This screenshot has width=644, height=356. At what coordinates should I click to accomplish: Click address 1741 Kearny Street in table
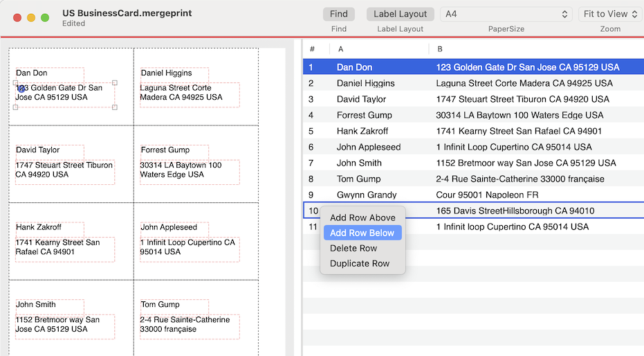pos(519,131)
